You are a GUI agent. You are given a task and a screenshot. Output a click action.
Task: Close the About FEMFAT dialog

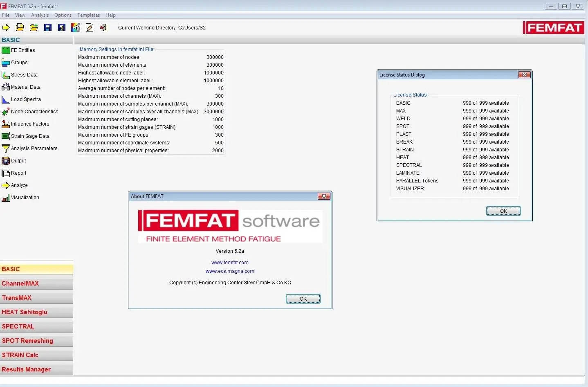coord(324,196)
